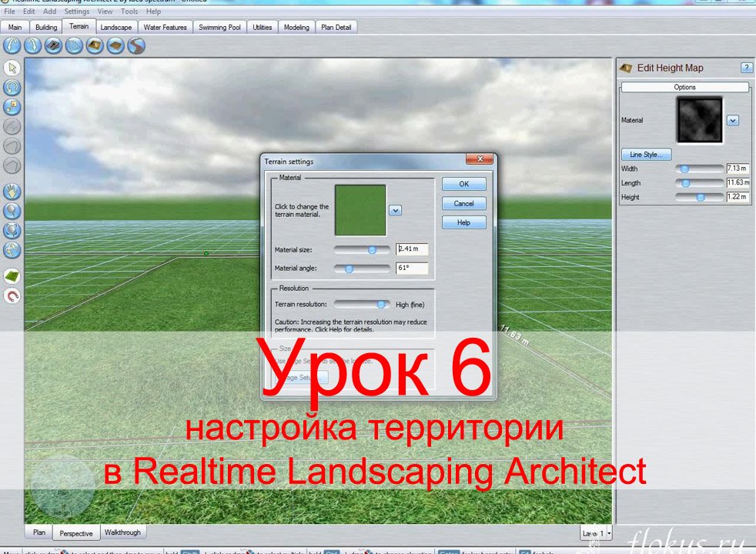Click the Width slider in Options
The height and width of the screenshot is (554, 756).
coord(700,169)
